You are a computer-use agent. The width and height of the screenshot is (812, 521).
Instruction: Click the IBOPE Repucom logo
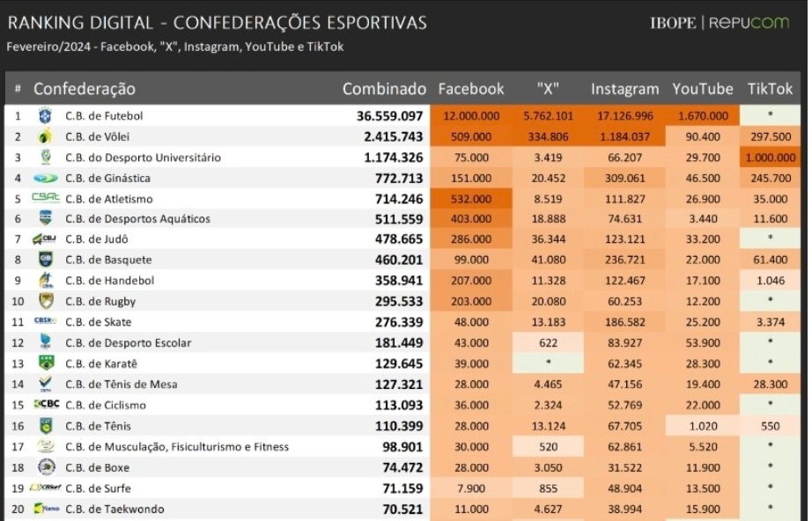(x=720, y=23)
